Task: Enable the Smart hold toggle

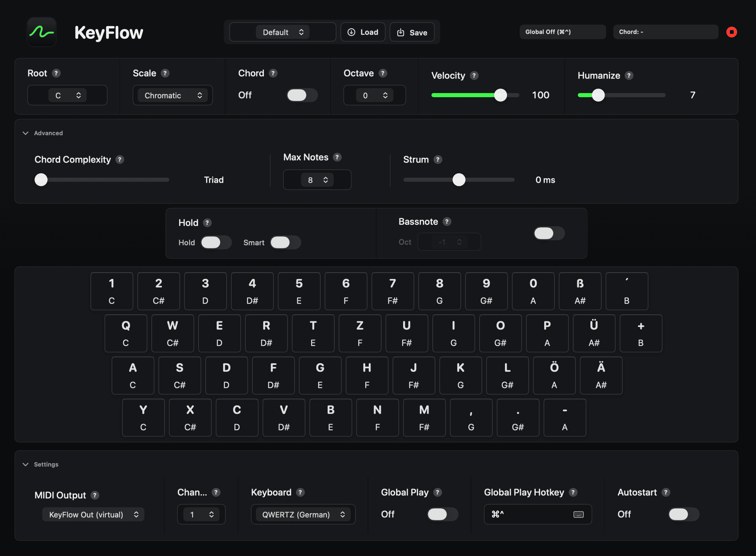Action: (x=285, y=242)
